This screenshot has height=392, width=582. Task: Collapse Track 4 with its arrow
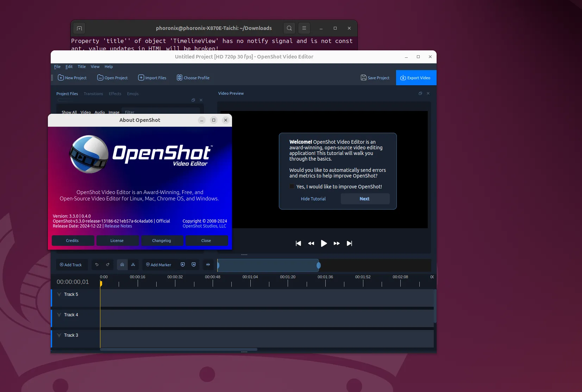[59, 315]
